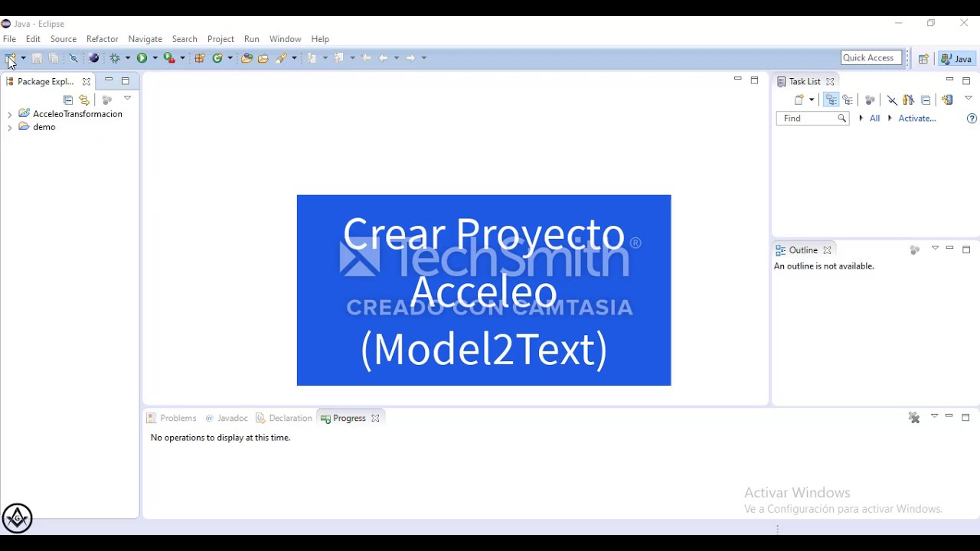Click the Open Type icon
This screenshot has height=551, width=980.
[x=247, y=58]
